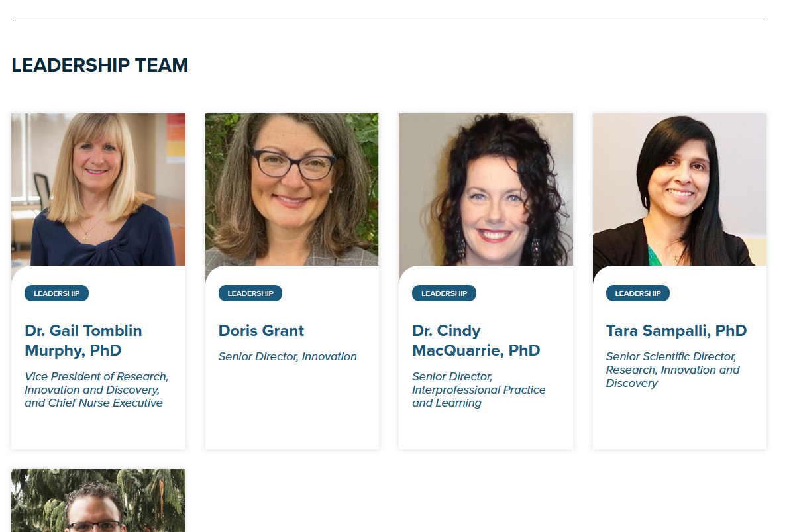The width and height of the screenshot is (791, 532).
Task: Open Dr. Cindy MacQuarrie, PhD profile link
Action: coord(476,341)
